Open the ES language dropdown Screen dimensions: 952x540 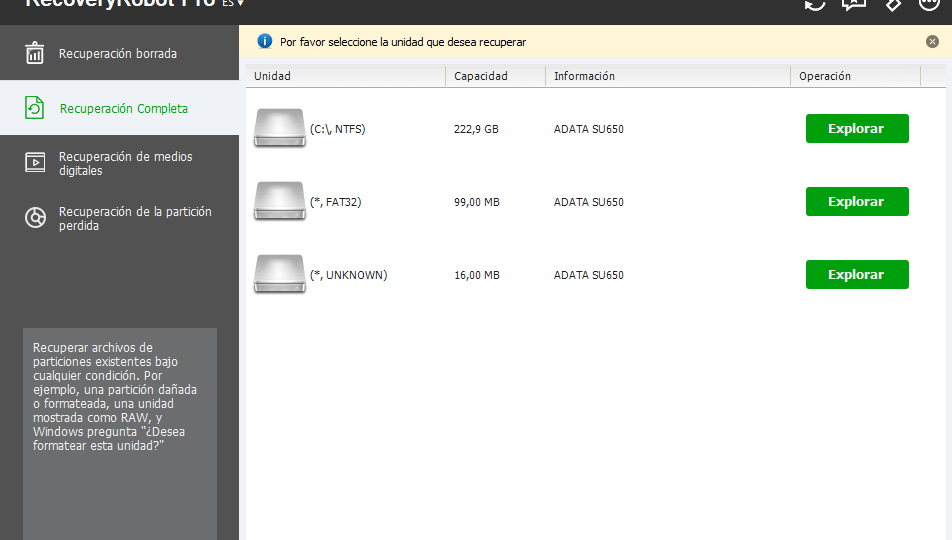click(233, 4)
